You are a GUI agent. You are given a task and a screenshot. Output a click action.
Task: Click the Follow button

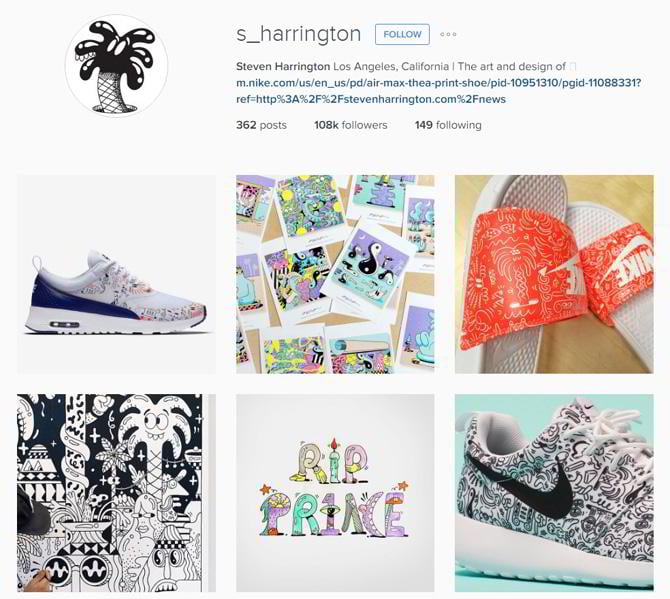[402, 35]
